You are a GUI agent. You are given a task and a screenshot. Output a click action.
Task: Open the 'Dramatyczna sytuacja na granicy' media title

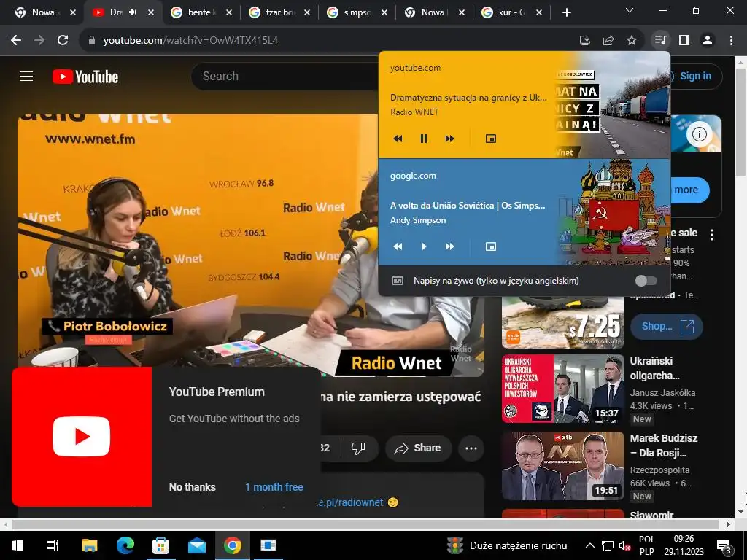click(468, 98)
